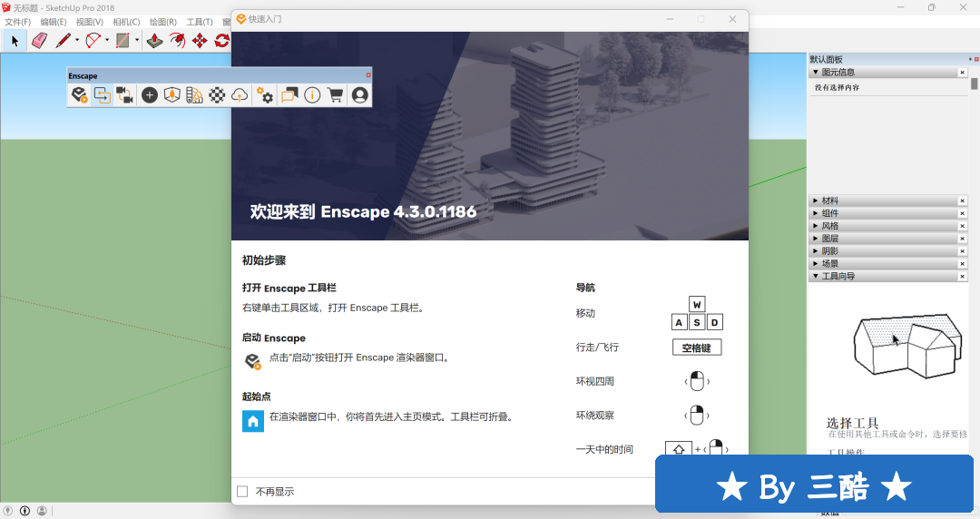Click the 没有选择内容 text

(x=837, y=87)
